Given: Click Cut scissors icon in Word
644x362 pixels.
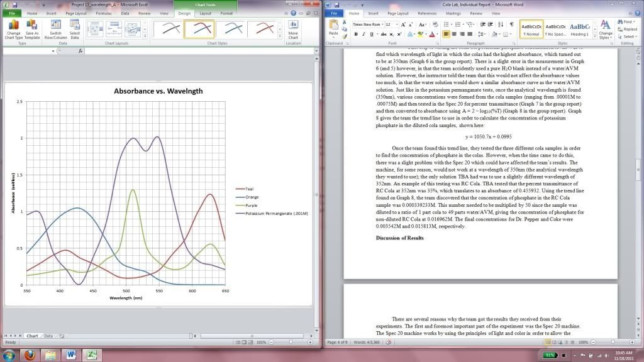Looking at the screenshot, I should pyautogui.click(x=344, y=22).
